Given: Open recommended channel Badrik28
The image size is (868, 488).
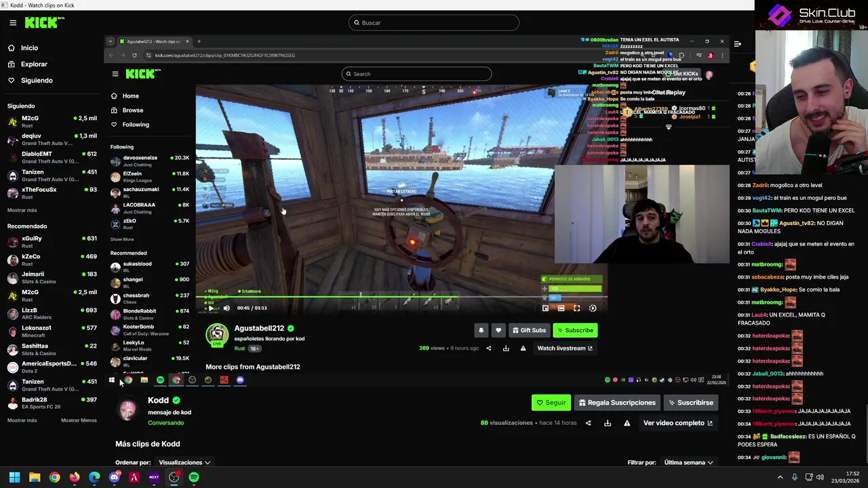Looking at the screenshot, I should pyautogui.click(x=51, y=403).
